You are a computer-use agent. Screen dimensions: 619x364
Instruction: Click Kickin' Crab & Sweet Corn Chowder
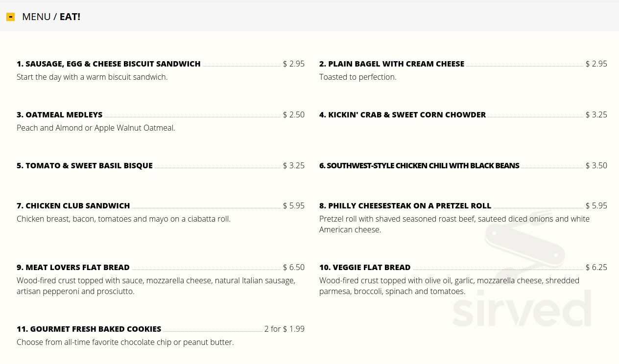tap(402, 114)
